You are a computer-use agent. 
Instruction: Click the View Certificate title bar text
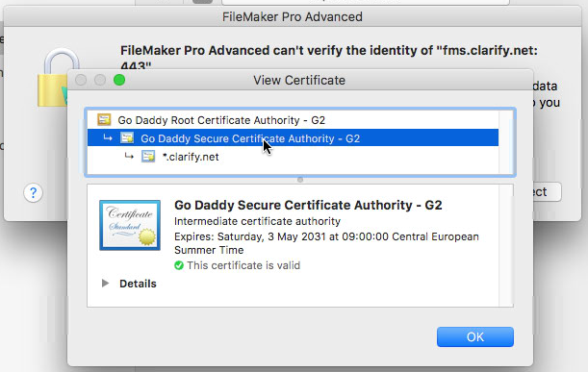(299, 80)
